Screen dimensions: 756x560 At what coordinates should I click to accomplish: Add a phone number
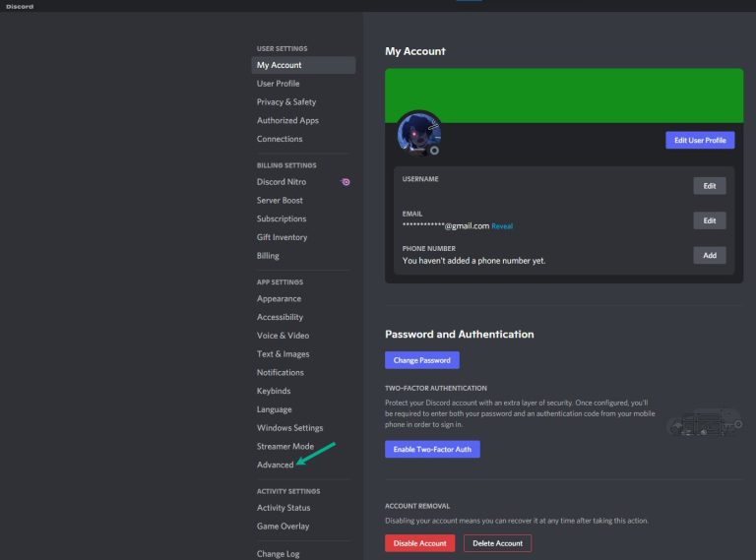coord(709,255)
